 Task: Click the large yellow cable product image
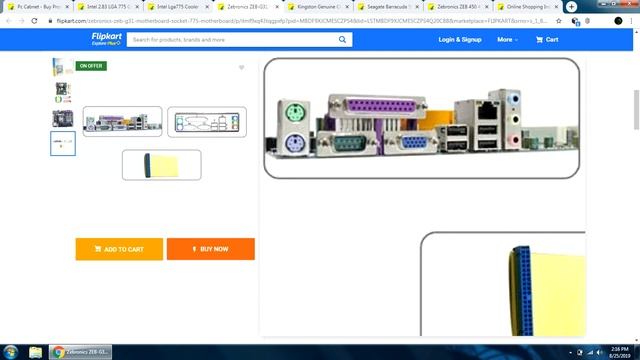pyautogui.click(x=503, y=284)
